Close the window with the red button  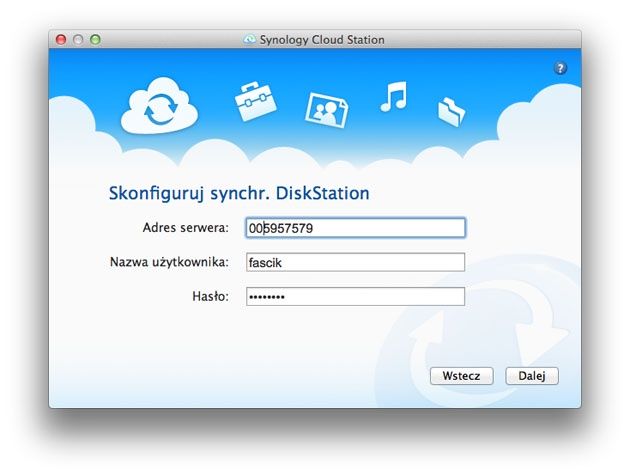tap(61, 39)
